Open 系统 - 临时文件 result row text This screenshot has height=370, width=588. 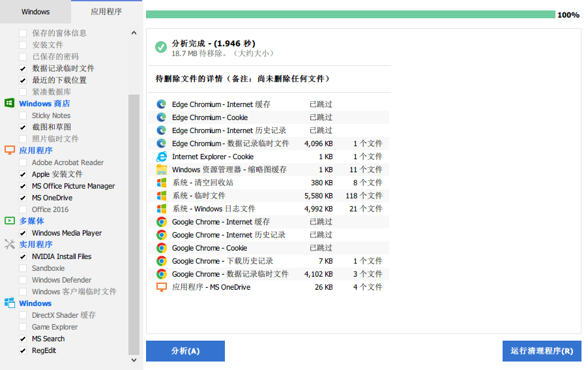[199, 196]
